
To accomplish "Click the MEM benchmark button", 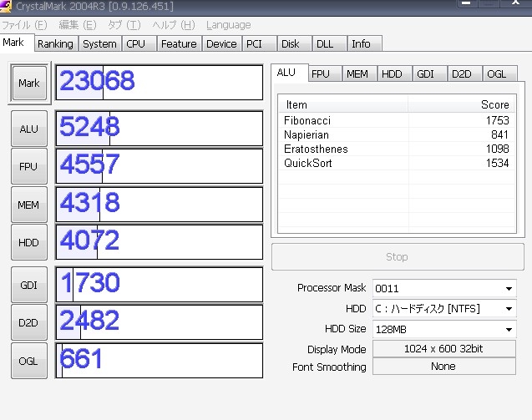I will tap(28, 205).
